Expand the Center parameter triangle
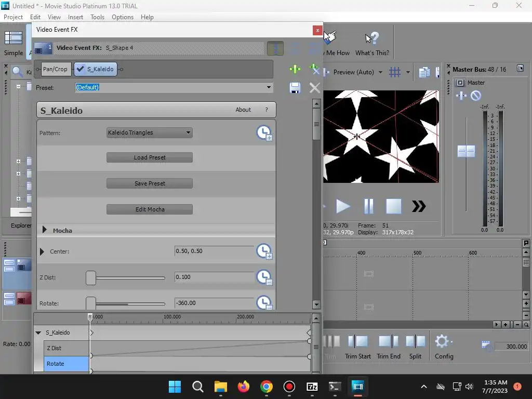 click(42, 251)
